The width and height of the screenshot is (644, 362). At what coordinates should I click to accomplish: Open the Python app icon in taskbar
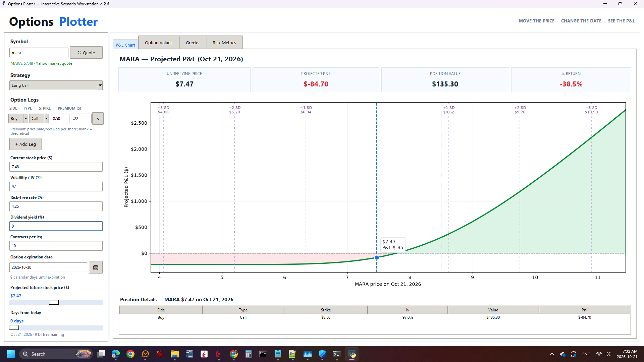352,354
